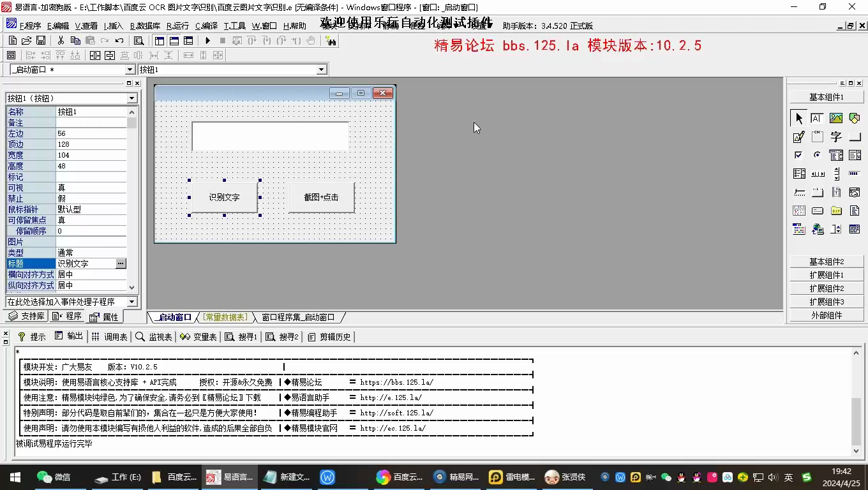The image size is (868, 490).
Task: Open the 按钮1（按钮）object dropdown in properties
Action: [x=132, y=98]
